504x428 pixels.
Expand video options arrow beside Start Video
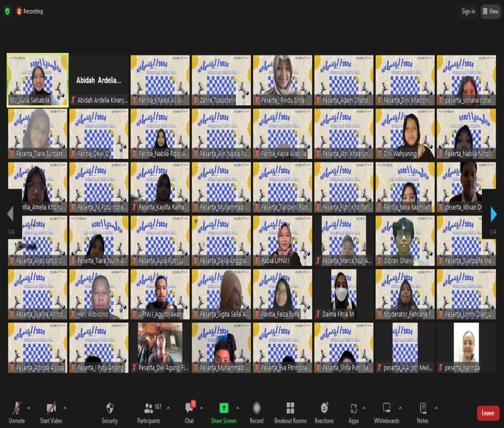pos(65,408)
